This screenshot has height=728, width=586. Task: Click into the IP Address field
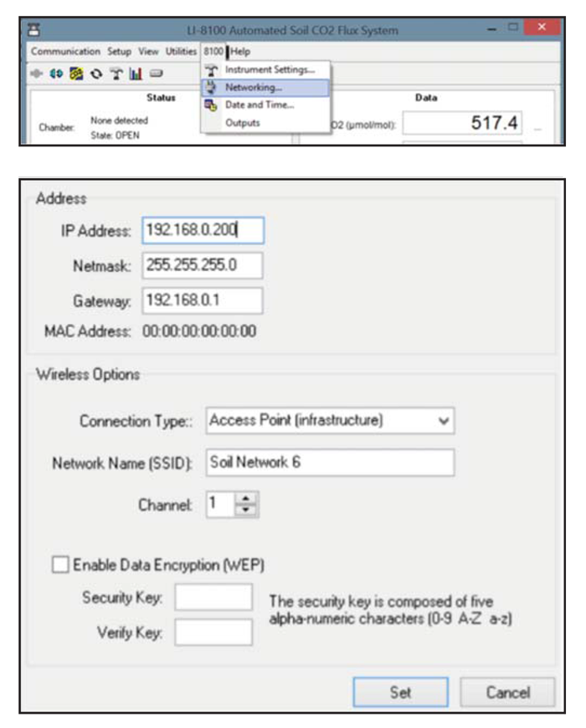pyautogui.click(x=202, y=230)
